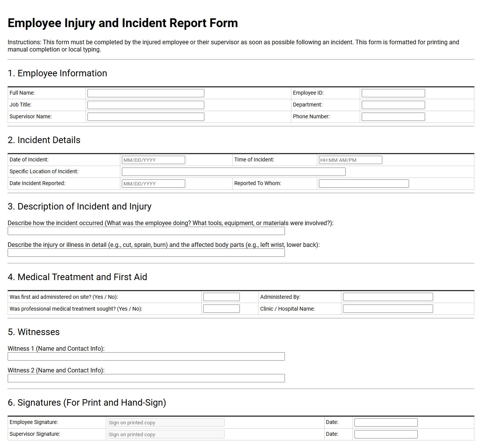
Task: Click the Date field beside Employee Signature
Action: click(386, 422)
